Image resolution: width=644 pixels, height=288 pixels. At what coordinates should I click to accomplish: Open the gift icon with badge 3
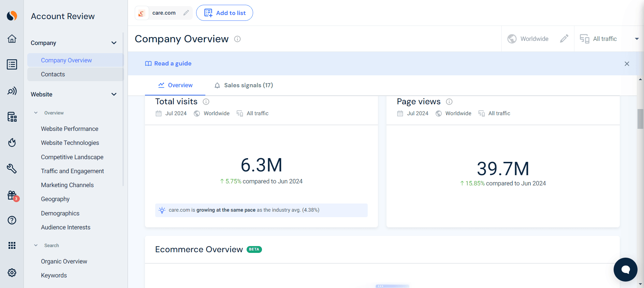point(13,195)
